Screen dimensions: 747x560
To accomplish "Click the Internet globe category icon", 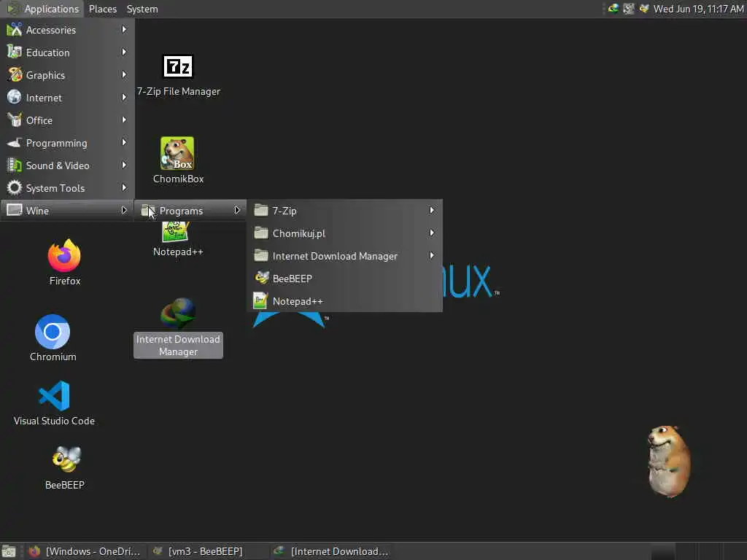I will pyautogui.click(x=15, y=97).
